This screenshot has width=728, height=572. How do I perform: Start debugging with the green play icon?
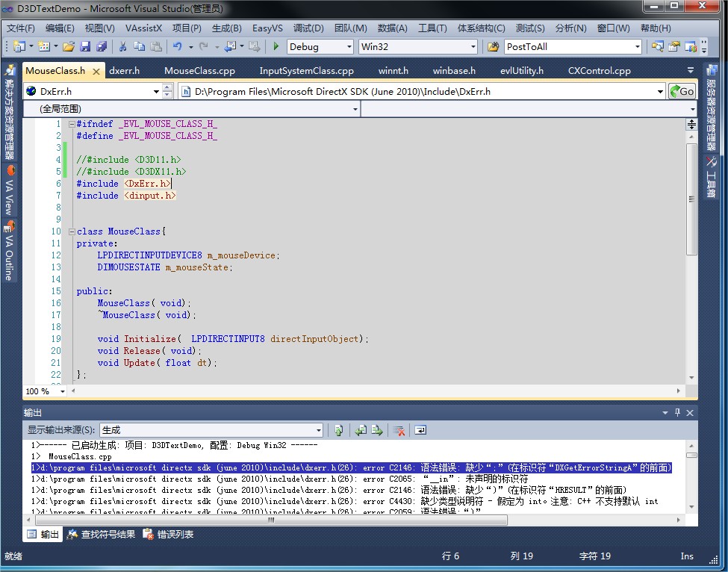tap(276, 46)
